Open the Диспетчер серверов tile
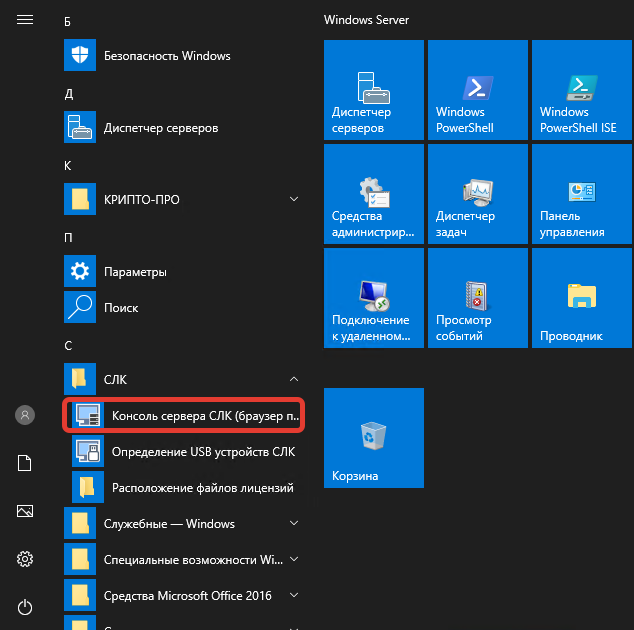 373,90
